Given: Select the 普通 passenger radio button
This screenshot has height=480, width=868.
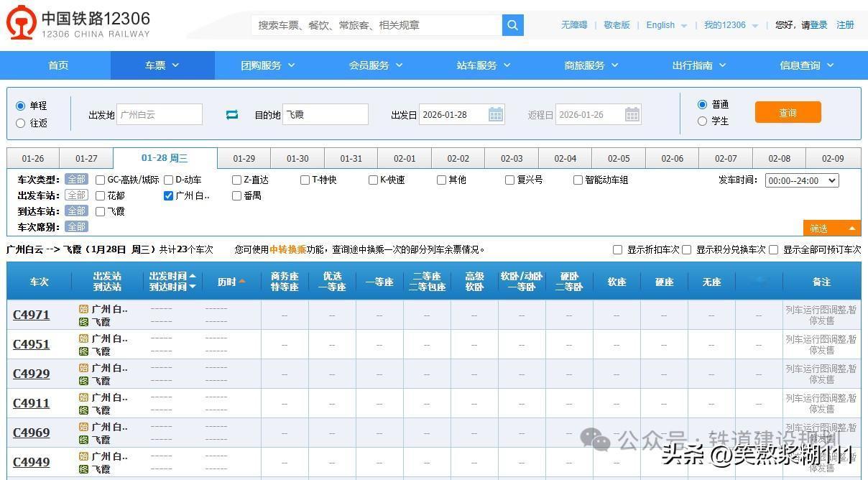Looking at the screenshot, I should pyautogui.click(x=702, y=104).
